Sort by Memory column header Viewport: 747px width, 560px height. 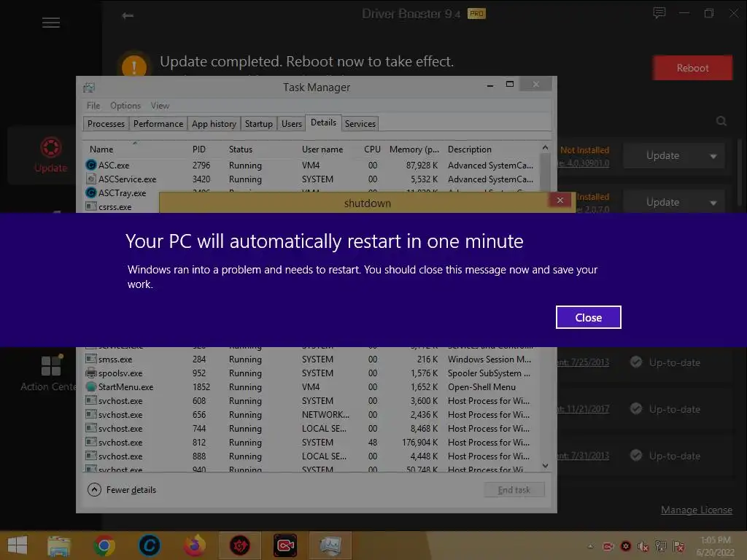[x=414, y=149]
